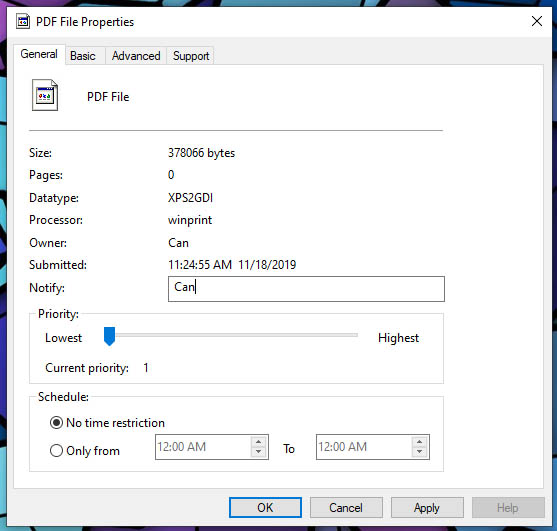Click the Apply button
The image size is (557, 531).
pyautogui.click(x=427, y=508)
